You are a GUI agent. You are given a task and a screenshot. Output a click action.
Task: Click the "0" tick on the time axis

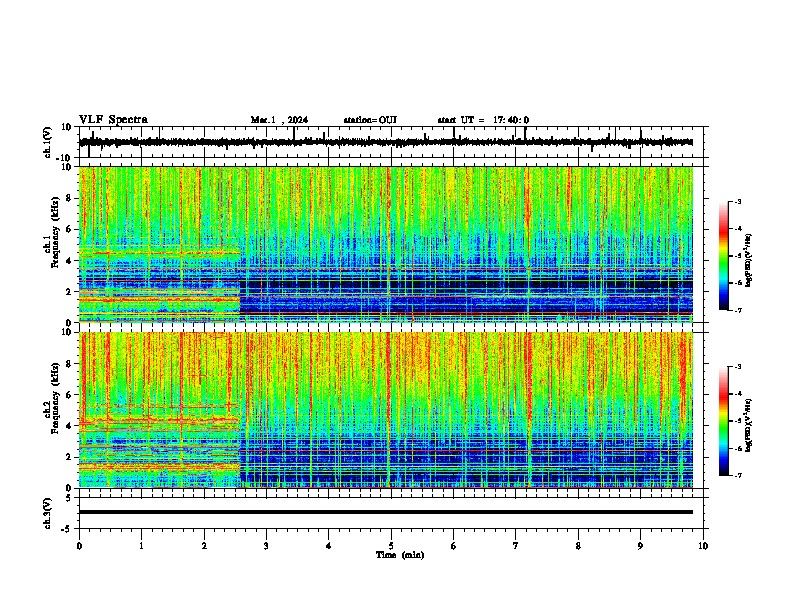click(x=79, y=546)
